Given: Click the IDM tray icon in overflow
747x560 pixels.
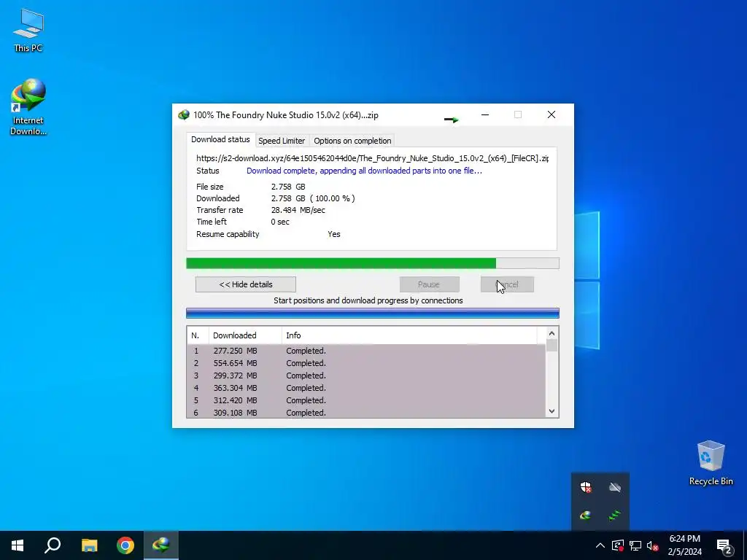Looking at the screenshot, I should coord(586,516).
